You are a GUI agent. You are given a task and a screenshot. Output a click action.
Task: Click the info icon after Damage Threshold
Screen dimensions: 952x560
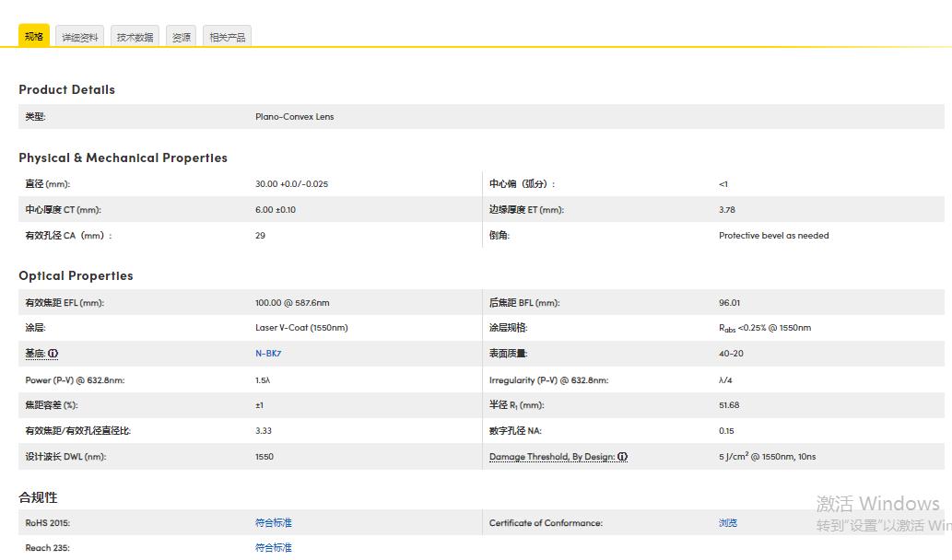[623, 457]
